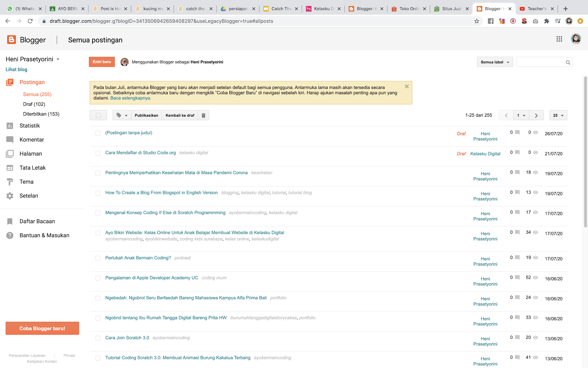This screenshot has height=368, width=588.
Task: Open the Semua label dropdown
Action: tap(495, 62)
